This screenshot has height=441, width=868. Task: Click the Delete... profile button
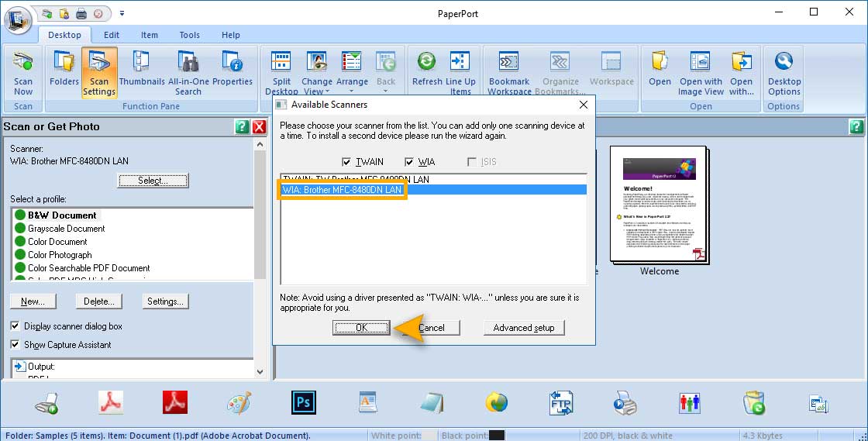tap(99, 301)
